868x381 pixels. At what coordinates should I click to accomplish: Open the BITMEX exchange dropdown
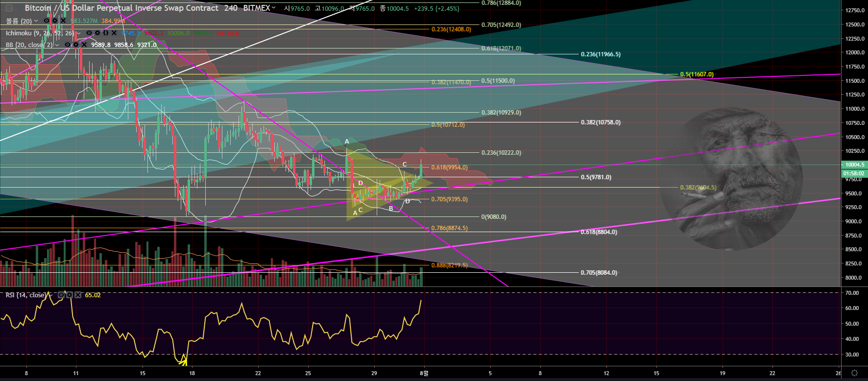tap(273, 8)
